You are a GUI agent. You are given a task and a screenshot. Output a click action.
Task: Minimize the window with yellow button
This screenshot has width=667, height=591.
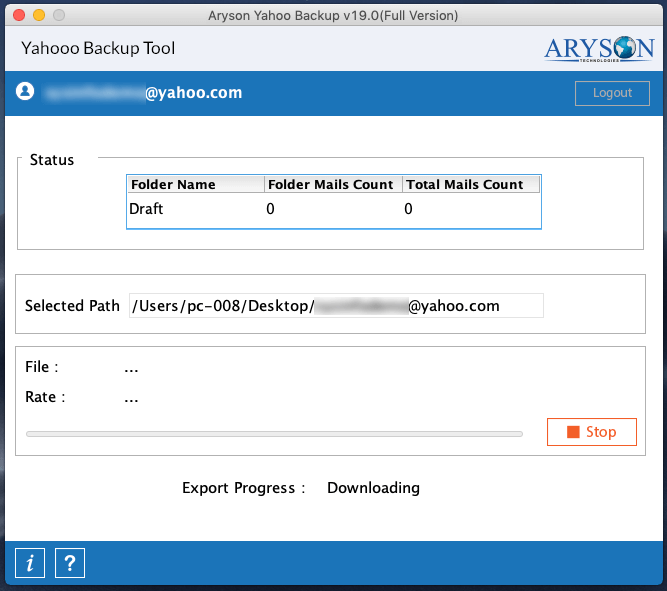point(39,15)
